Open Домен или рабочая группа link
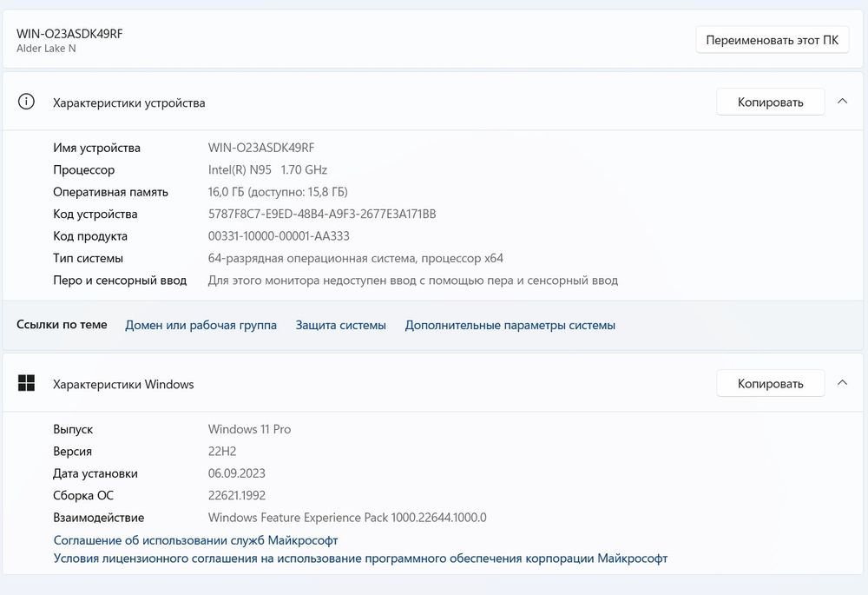868x595 pixels. coord(201,325)
